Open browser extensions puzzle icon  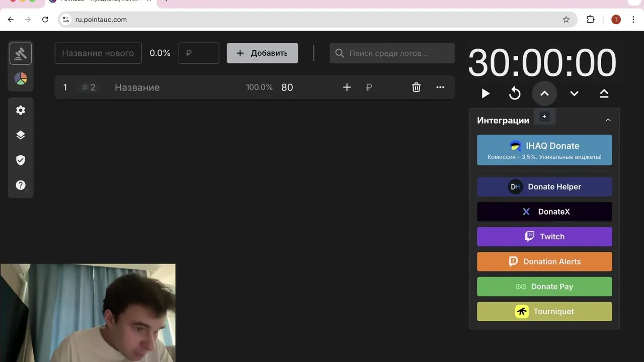pos(591,20)
